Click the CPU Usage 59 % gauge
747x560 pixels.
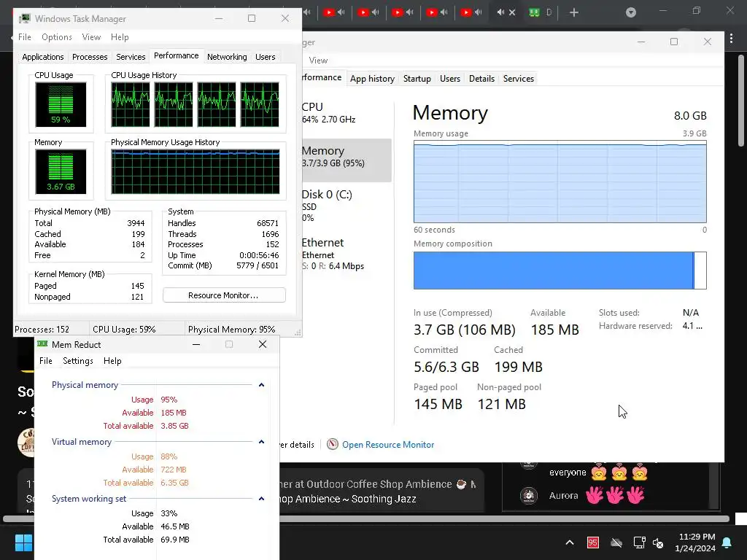(x=61, y=104)
